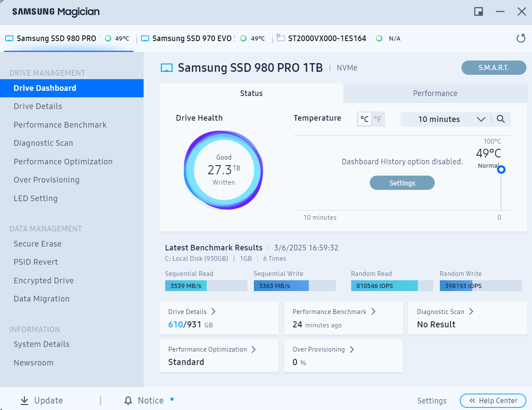Switch to the Status tab
532x410 pixels.
click(251, 93)
